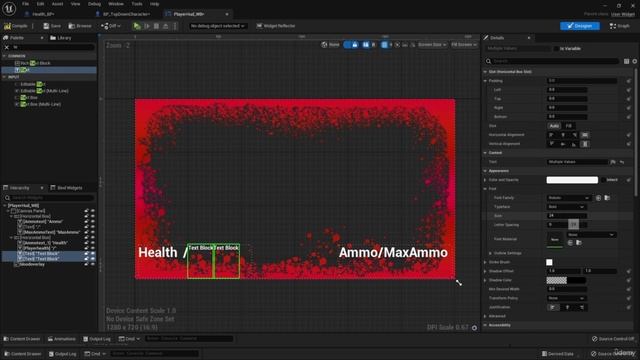640x360 pixels.
Task: Switch to Designer mode
Action: [x=580, y=26]
